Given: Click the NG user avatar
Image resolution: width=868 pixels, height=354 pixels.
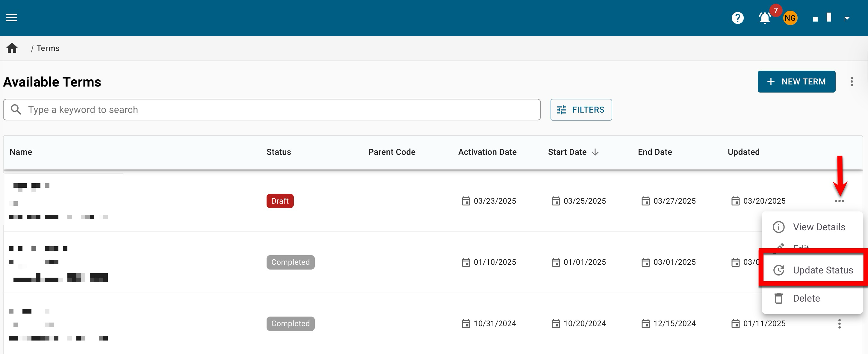Looking at the screenshot, I should click(790, 18).
